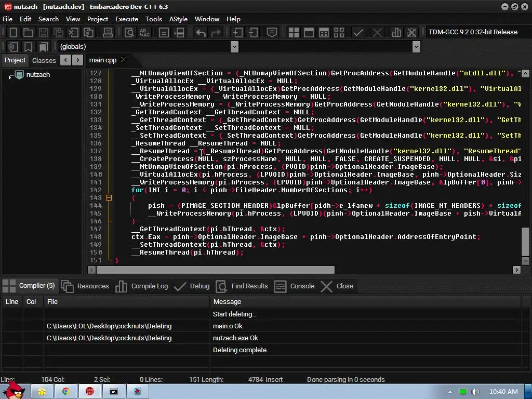Viewport: 532px width, 399px height.
Task: Open the Window menu
Action: [x=207, y=19]
